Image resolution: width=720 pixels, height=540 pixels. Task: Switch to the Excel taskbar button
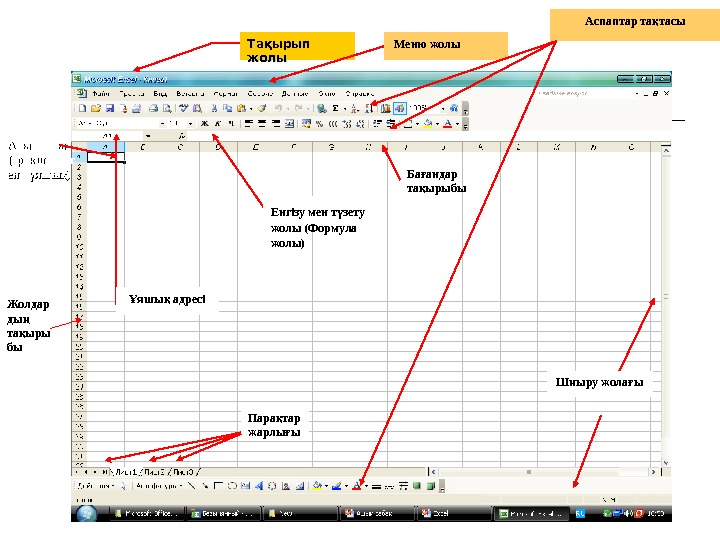454,513
